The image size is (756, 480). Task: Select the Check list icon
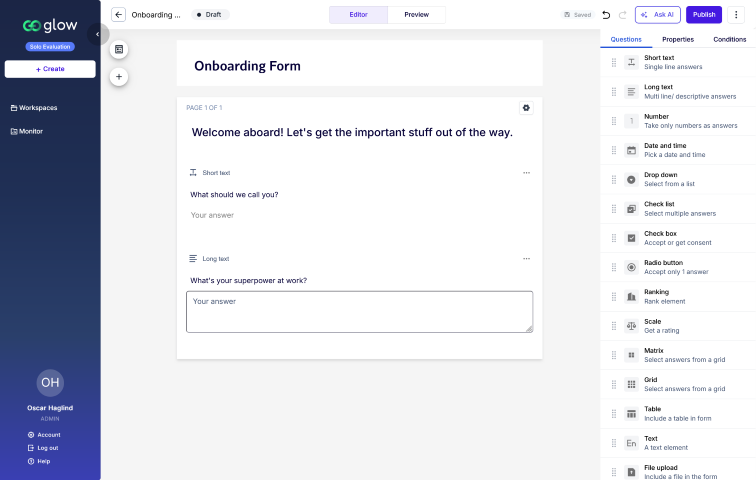[631, 209]
